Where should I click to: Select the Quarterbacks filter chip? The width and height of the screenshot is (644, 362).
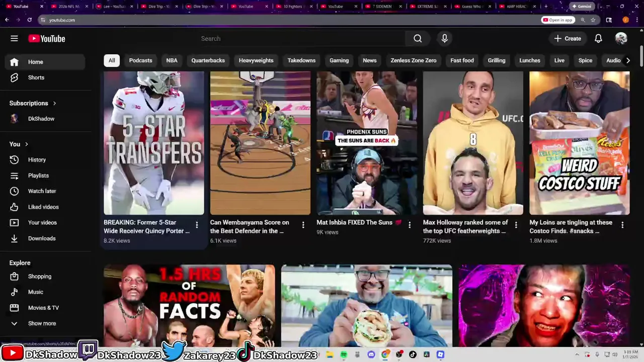tap(208, 60)
